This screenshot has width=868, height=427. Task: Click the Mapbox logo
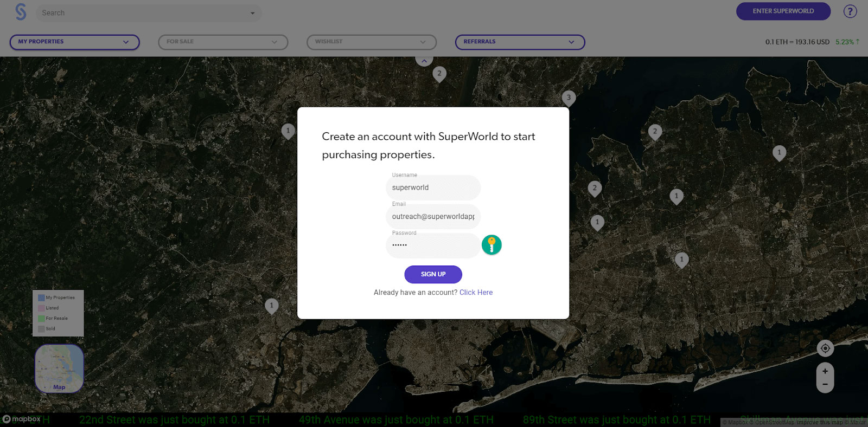22,419
